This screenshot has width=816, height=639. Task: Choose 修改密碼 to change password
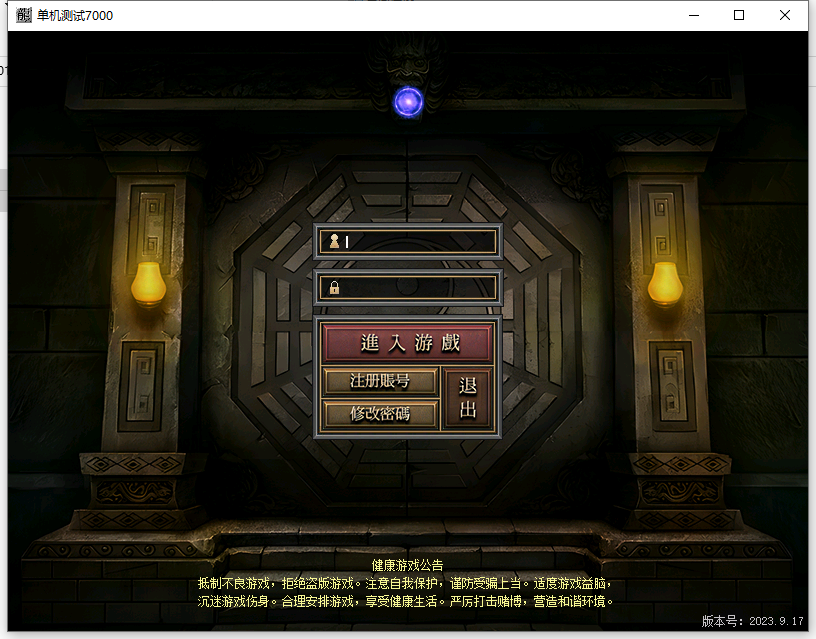(x=380, y=414)
